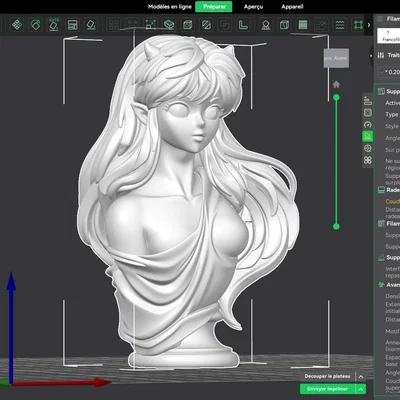Viewport: 400px width, 400px height.
Task: Reset the view with the home icon
Action: [336, 84]
